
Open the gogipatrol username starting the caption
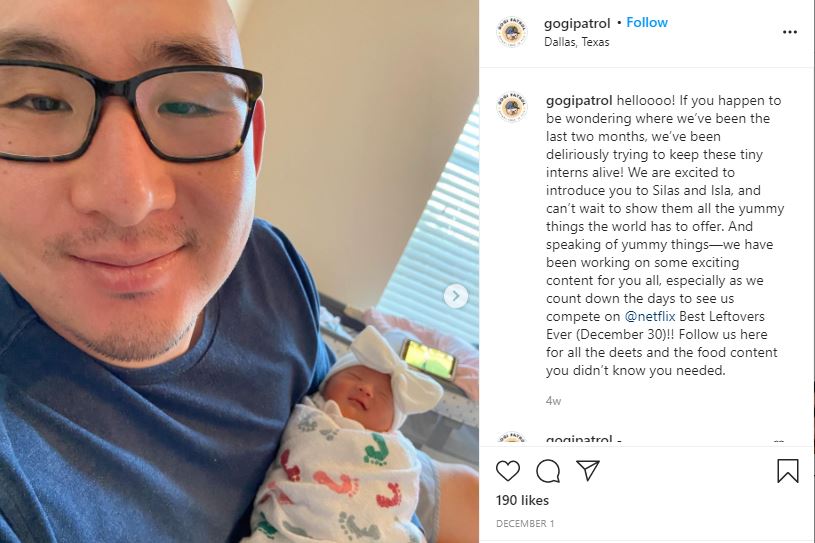tap(579, 100)
